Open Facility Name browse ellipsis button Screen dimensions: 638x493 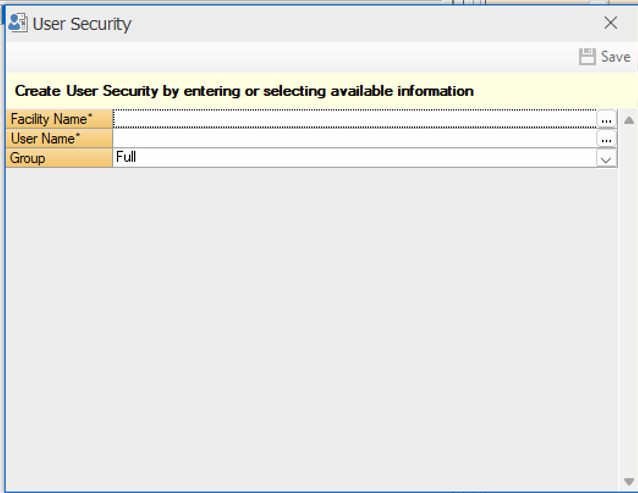point(606,119)
